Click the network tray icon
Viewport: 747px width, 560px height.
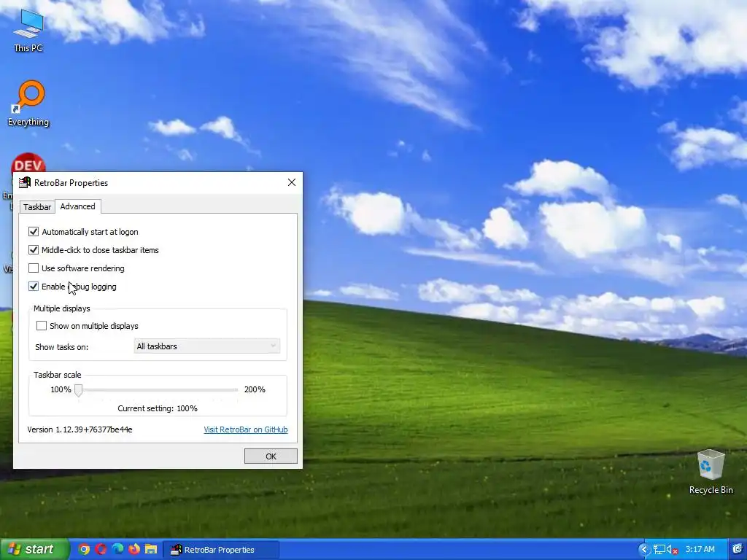click(659, 550)
